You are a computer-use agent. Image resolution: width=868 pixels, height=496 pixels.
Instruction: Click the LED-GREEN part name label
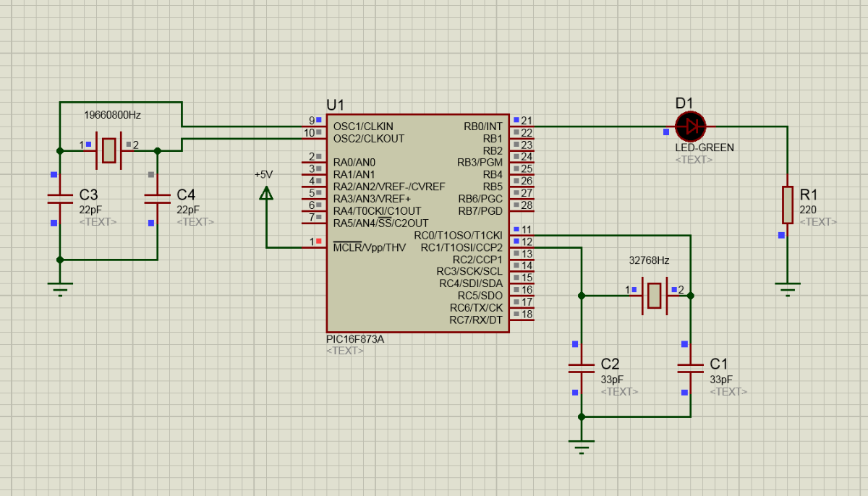coord(705,147)
